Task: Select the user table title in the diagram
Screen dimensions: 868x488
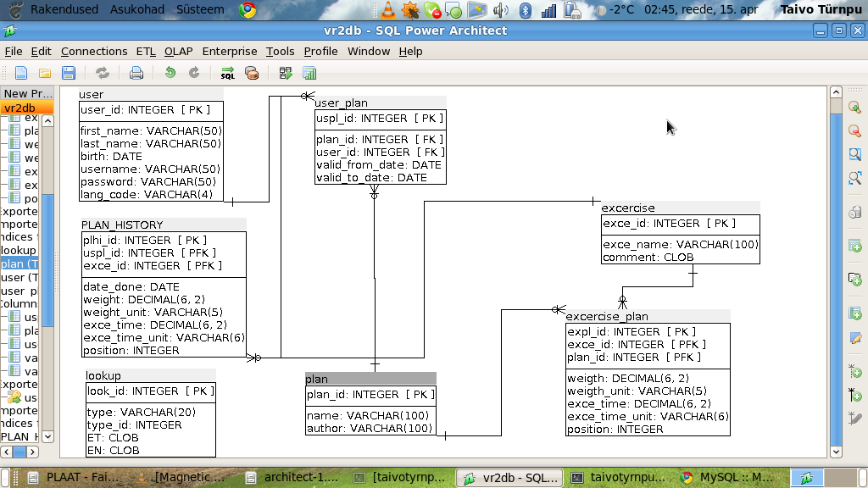Action: [151, 94]
